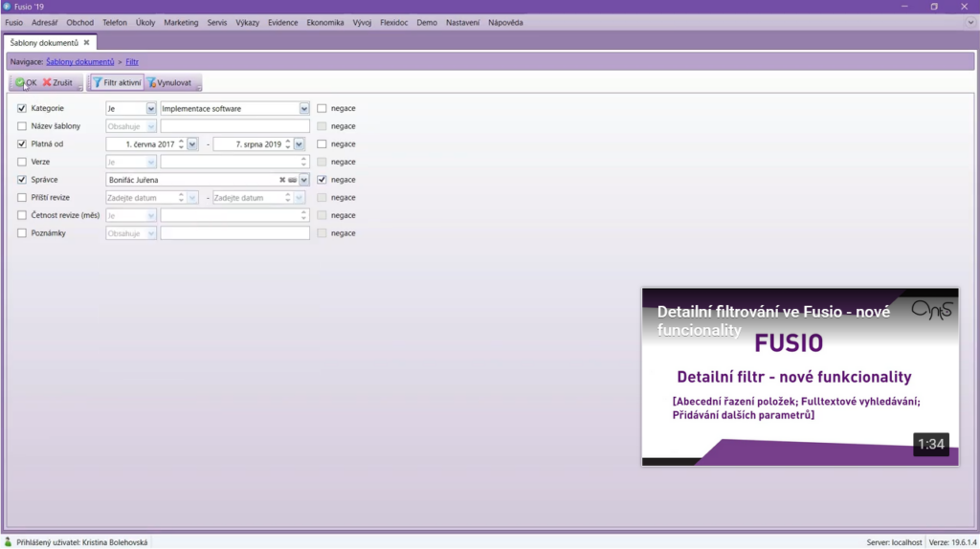Follow the Šablony dokumentů navigation link
The height and width of the screenshot is (549, 980).
tap(79, 62)
